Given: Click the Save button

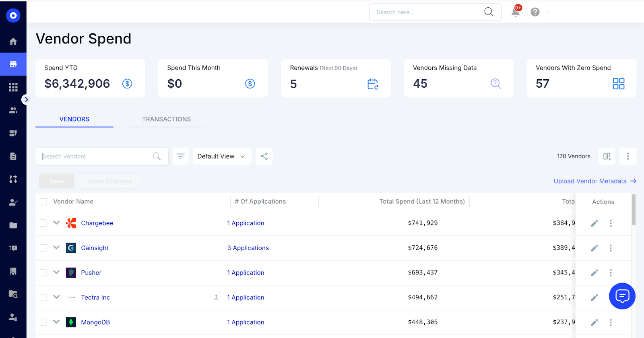Looking at the screenshot, I should coord(57,181).
